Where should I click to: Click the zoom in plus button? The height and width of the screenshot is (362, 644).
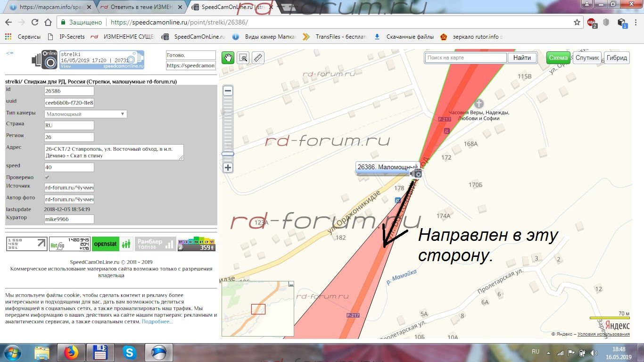click(x=228, y=167)
